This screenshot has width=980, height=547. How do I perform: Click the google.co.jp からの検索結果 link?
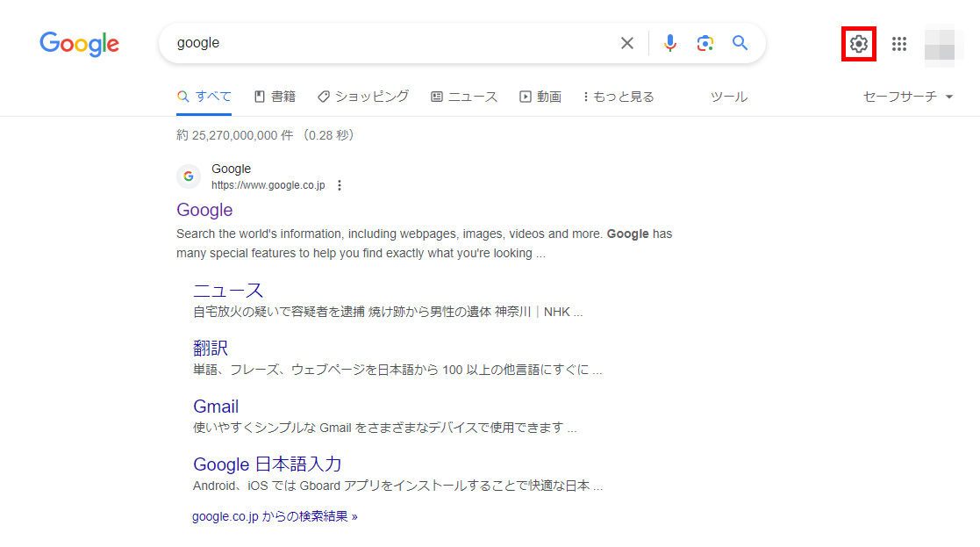[x=275, y=516]
